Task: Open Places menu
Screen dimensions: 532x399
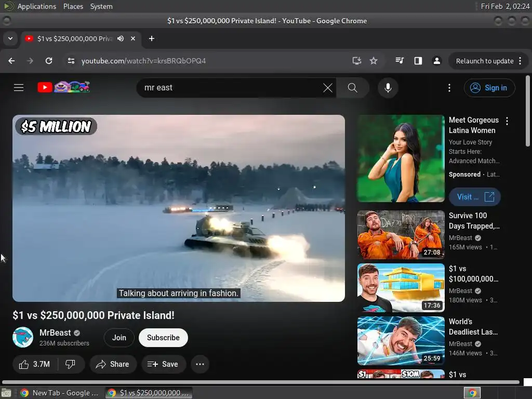Action: tap(73, 6)
